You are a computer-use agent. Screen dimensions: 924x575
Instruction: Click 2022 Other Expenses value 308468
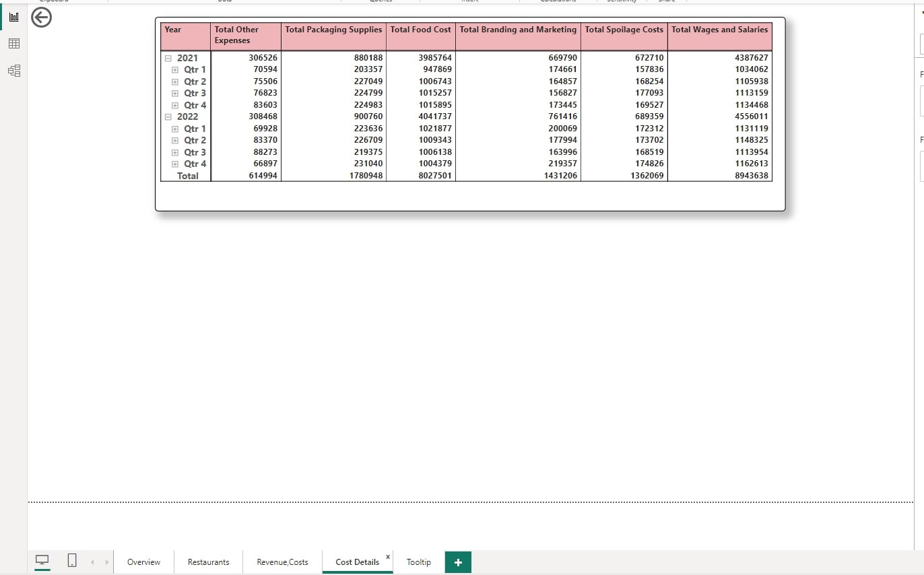click(x=263, y=116)
